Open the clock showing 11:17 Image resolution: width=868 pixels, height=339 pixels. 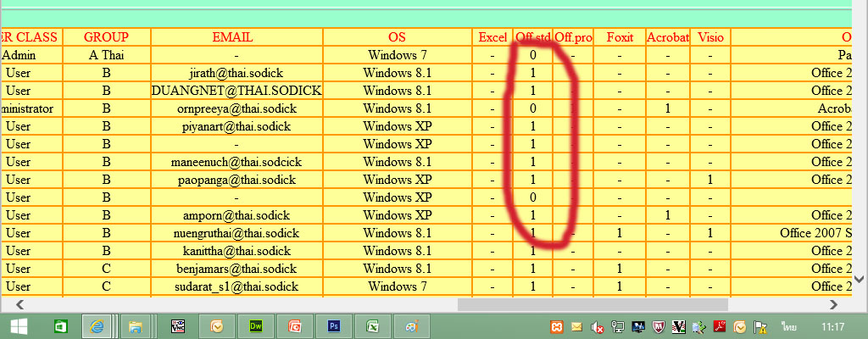click(x=833, y=327)
